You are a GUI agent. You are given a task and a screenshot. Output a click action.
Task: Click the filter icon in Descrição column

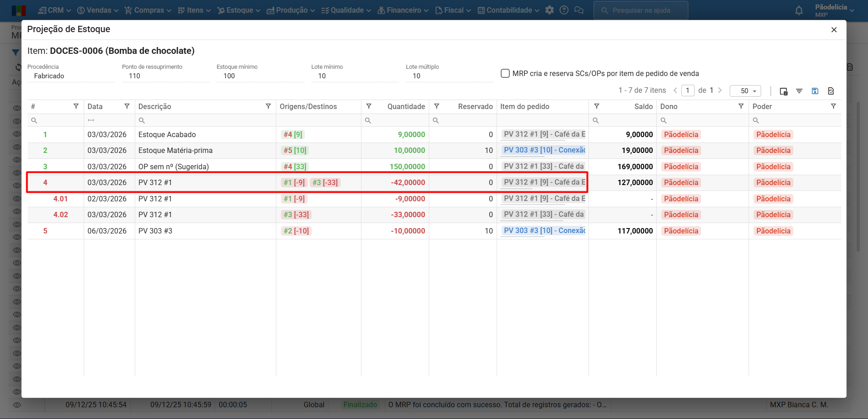tap(268, 106)
